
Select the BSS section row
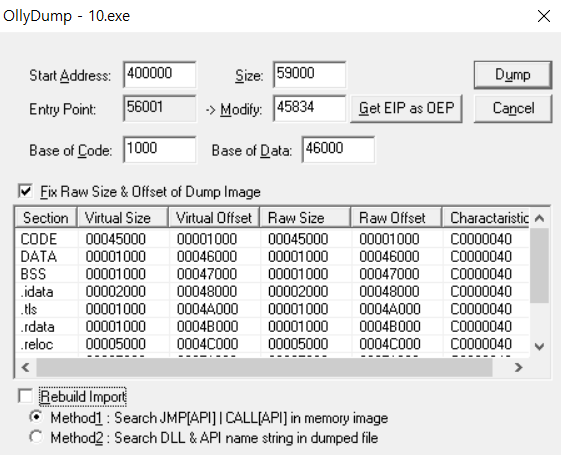(272, 274)
